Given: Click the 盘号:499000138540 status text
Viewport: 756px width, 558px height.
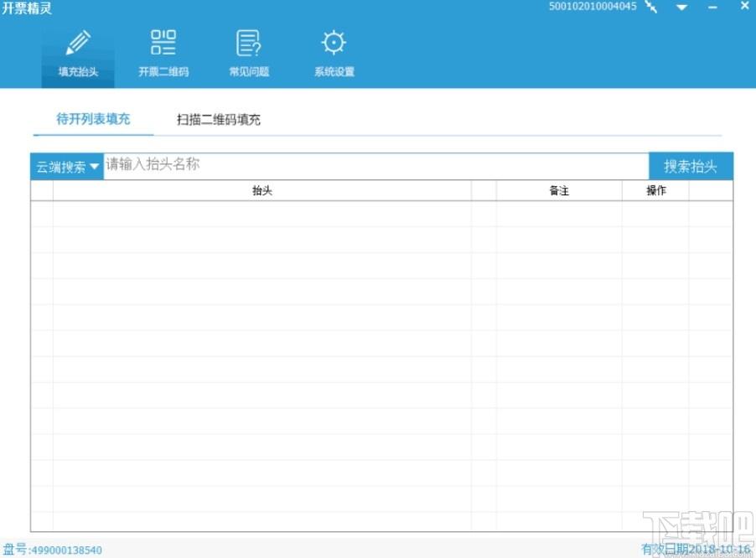Looking at the screenshot, I should 53,550.
